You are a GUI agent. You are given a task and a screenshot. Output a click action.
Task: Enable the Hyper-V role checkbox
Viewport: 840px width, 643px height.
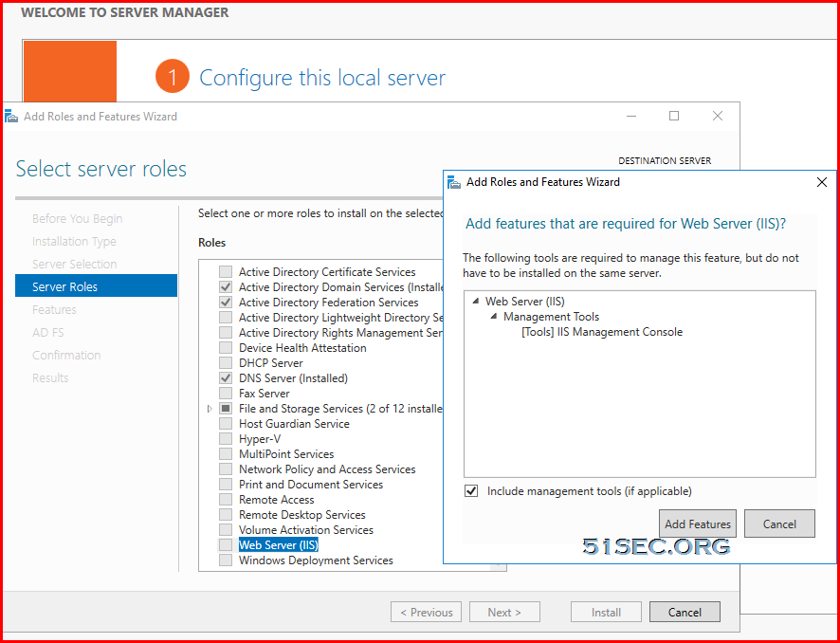226,439
